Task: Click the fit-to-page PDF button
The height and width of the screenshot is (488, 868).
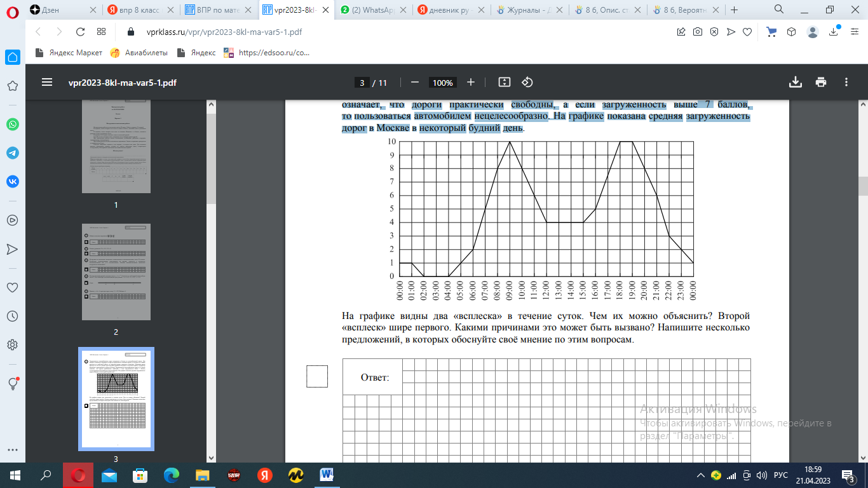Action: [505, 82]
